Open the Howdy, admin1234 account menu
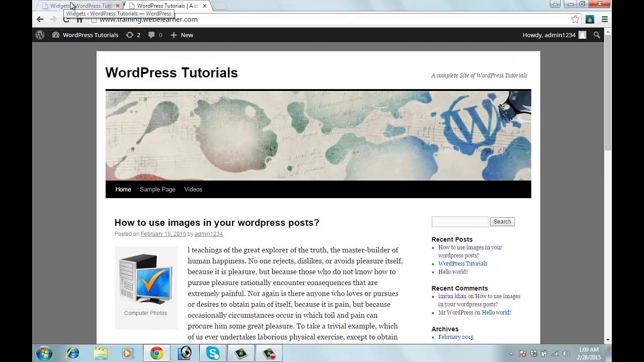 coord(554,35)
